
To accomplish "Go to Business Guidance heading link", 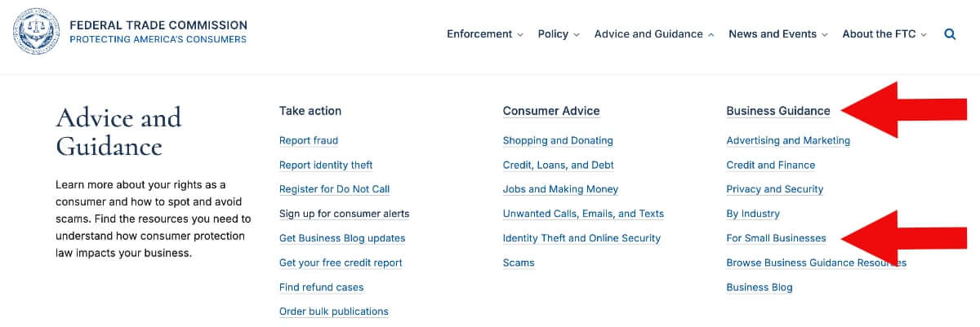I will click(777, 111).
